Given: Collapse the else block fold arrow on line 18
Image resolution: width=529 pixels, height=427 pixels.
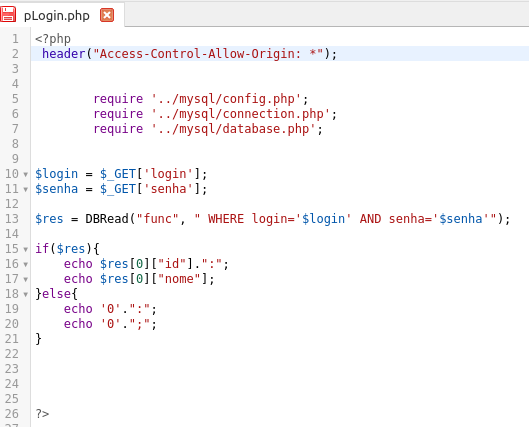Looking at the screenshot, I should pos(26,294).
